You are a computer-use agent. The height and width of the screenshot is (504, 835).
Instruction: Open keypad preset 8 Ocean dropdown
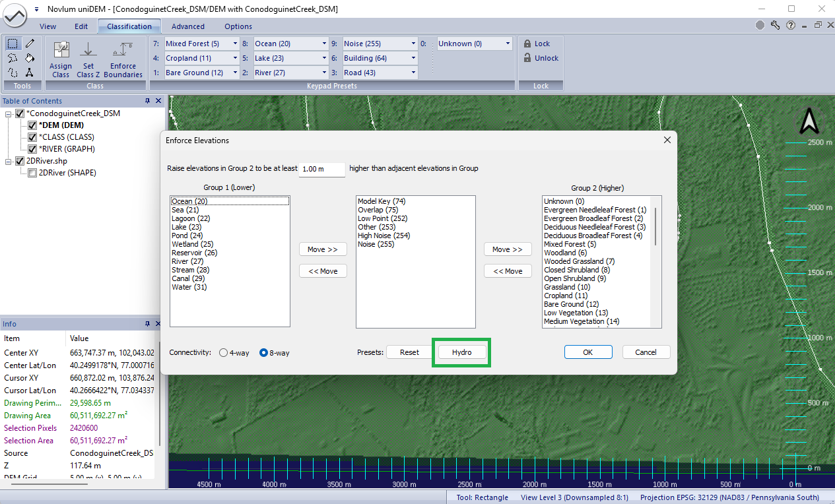tap(324, 44)
